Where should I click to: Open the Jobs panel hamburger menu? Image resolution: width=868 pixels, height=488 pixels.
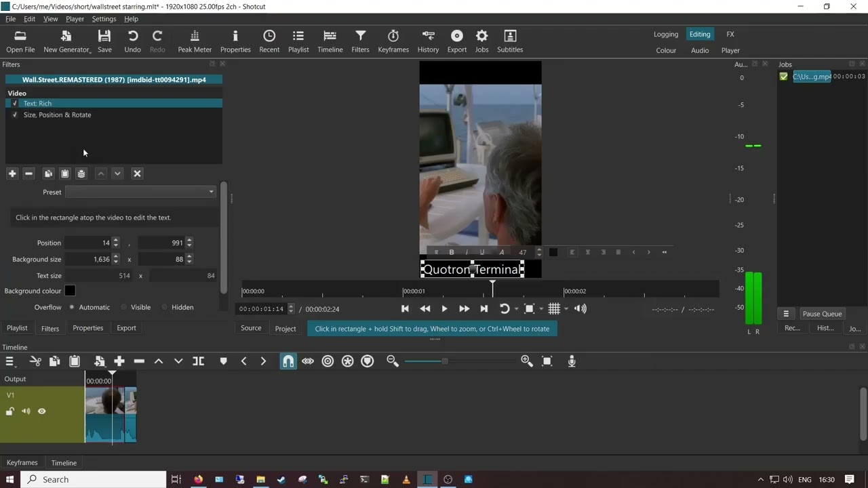[x=786, y=314]
